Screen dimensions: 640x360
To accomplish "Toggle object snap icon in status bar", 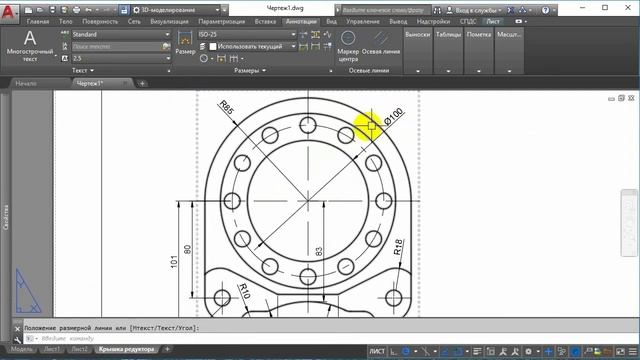I will [458, 351].
